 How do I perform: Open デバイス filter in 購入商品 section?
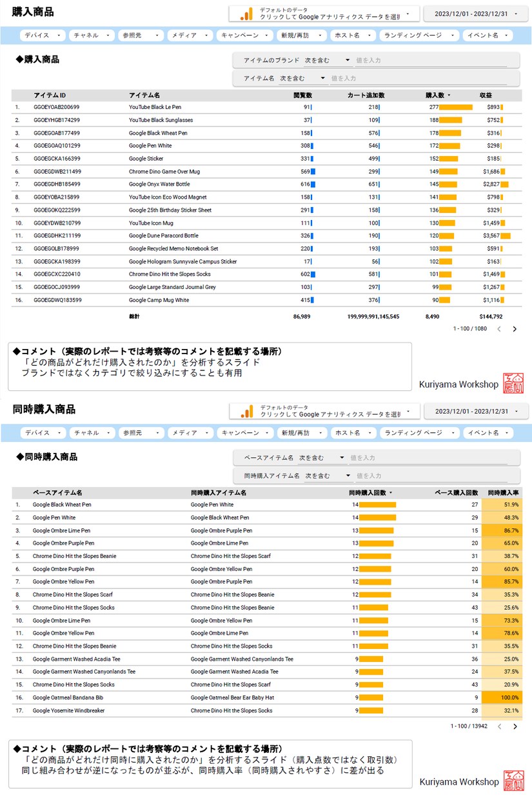point(43,35)
